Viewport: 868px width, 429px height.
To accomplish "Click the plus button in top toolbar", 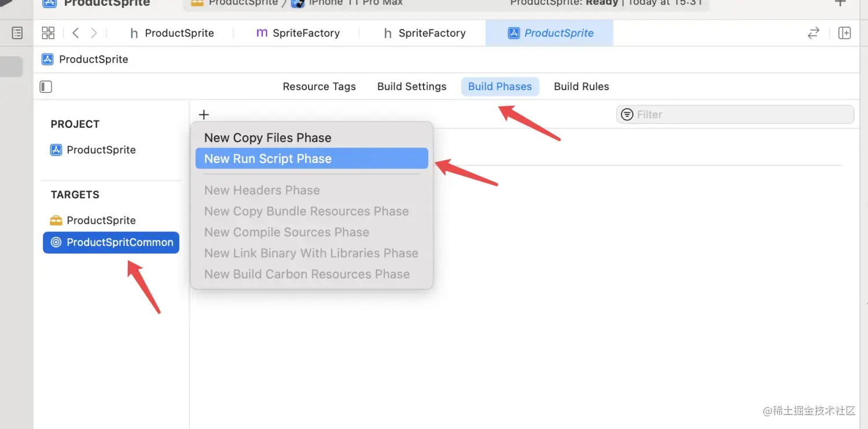I will pos(840,2).
